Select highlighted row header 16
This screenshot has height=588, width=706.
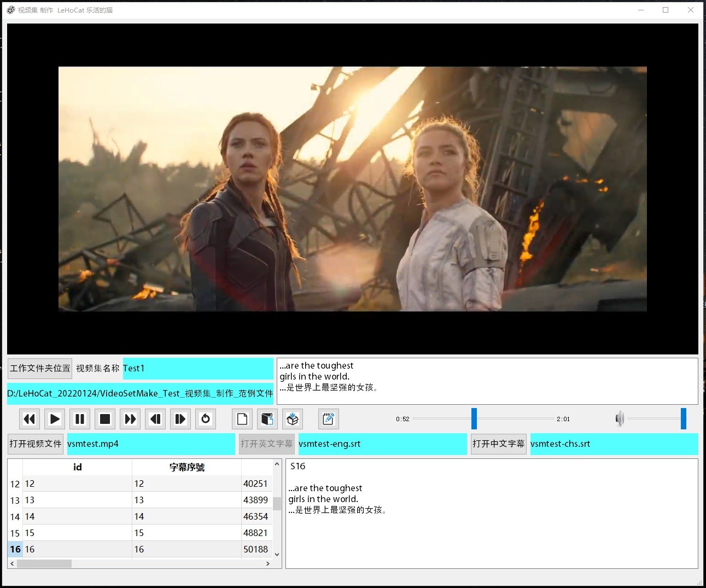[x=15, y=549]
